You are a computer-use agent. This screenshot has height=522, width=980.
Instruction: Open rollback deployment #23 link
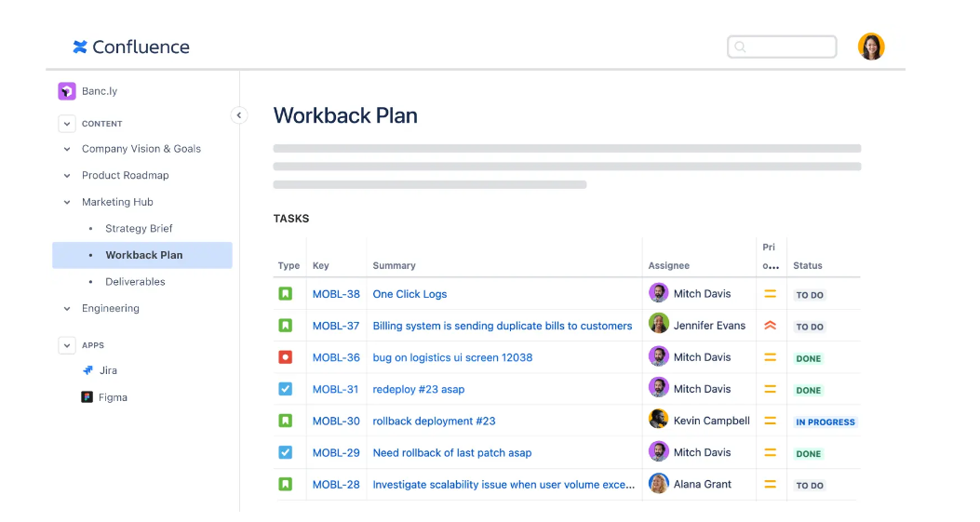(434, 421)
